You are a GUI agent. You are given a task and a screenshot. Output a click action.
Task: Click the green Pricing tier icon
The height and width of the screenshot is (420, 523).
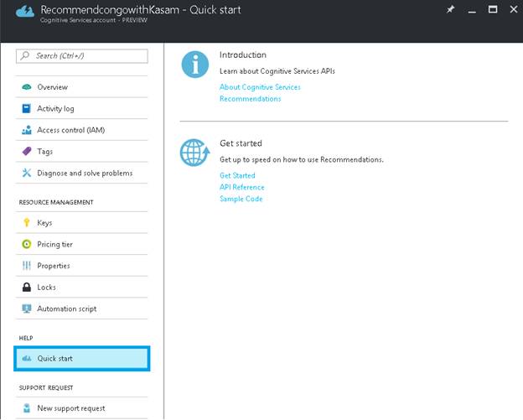pos(27,244)
